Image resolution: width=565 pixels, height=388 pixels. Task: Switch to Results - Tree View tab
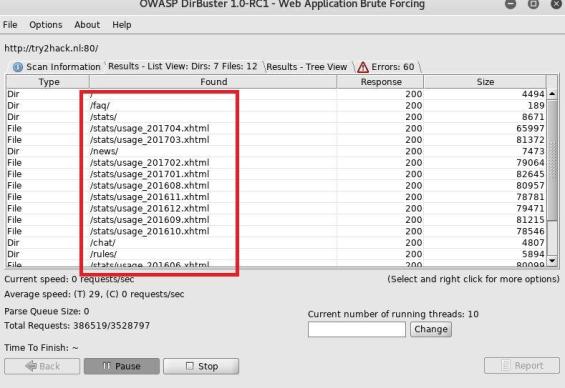(307, 67)
